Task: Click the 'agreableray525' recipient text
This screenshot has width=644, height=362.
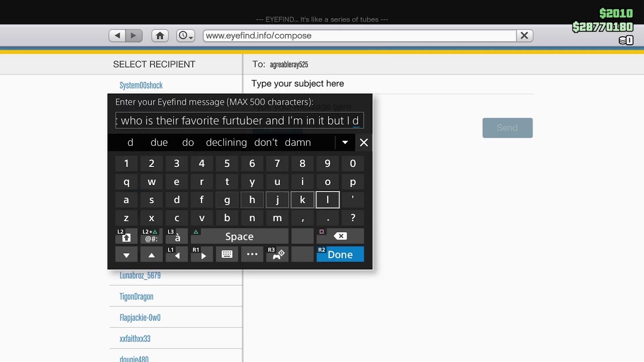Action: click(289, 64)
